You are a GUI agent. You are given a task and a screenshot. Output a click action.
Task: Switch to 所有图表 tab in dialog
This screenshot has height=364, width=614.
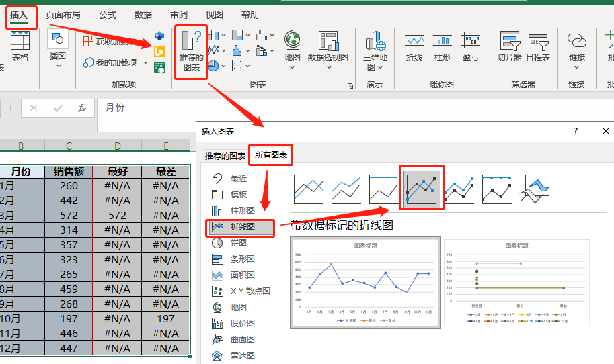tap(270, 155)
